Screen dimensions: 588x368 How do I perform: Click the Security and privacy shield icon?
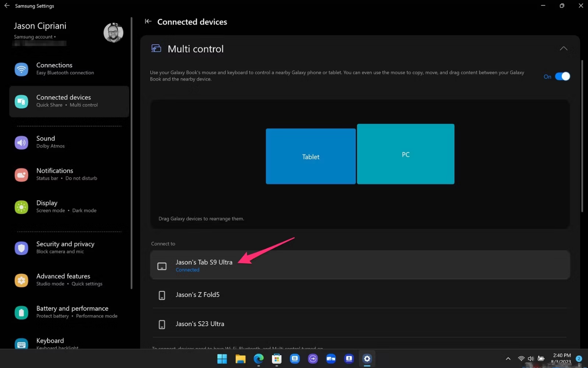click(x=21, y=248)
